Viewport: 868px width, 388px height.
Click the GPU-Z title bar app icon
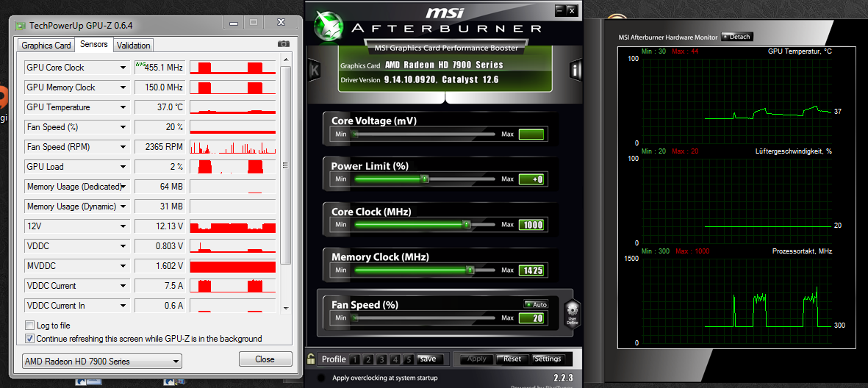[21, 25]
